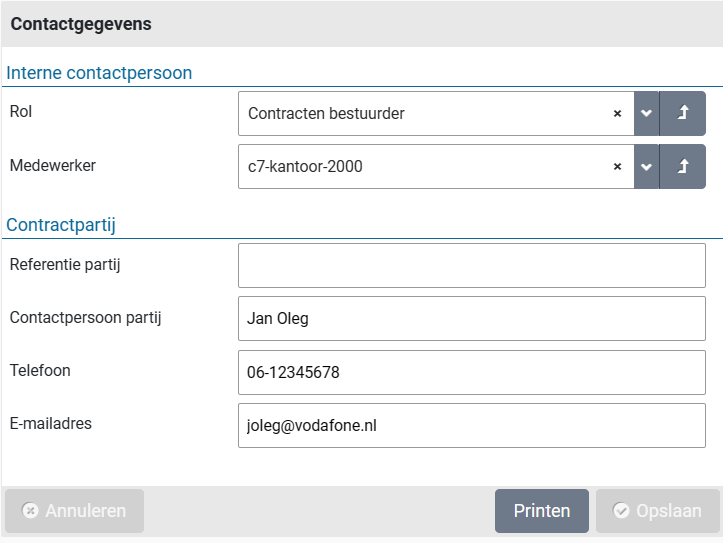The image size is (723, 543).
Task: Click the c7-kantoor-2000 combo field
Action: [x=420, y=167]
